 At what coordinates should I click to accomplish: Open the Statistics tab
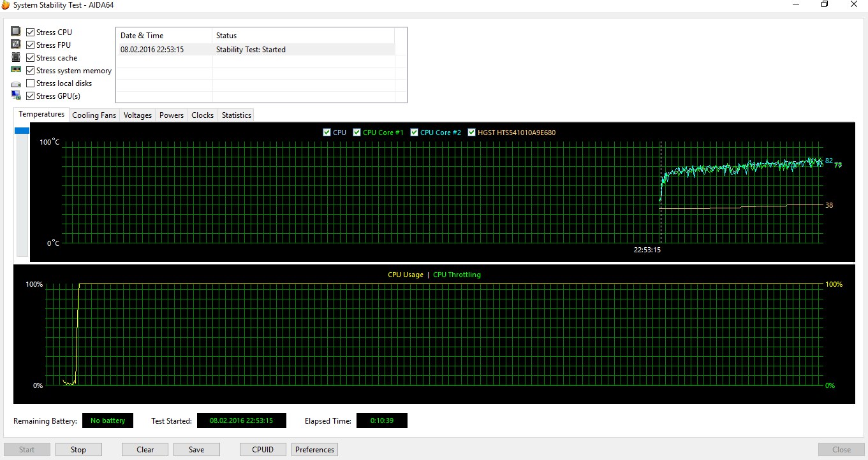[x=237, y=115]
